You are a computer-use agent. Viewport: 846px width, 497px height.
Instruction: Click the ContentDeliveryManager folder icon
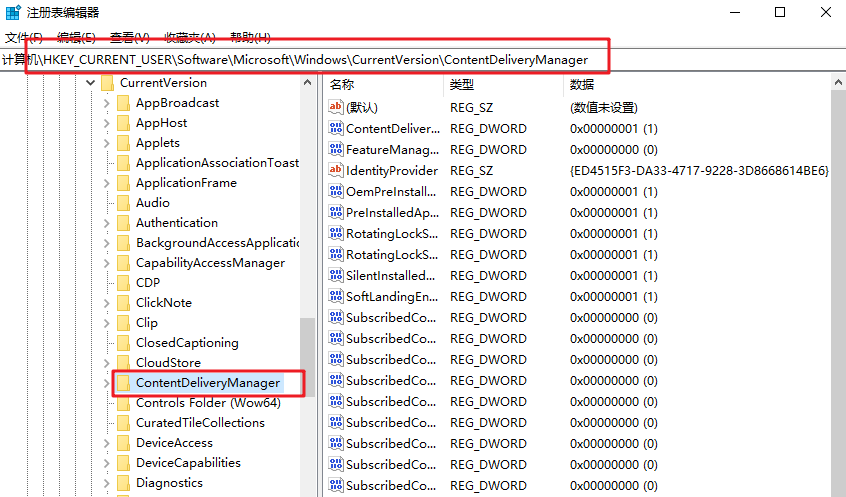[124, 383]
